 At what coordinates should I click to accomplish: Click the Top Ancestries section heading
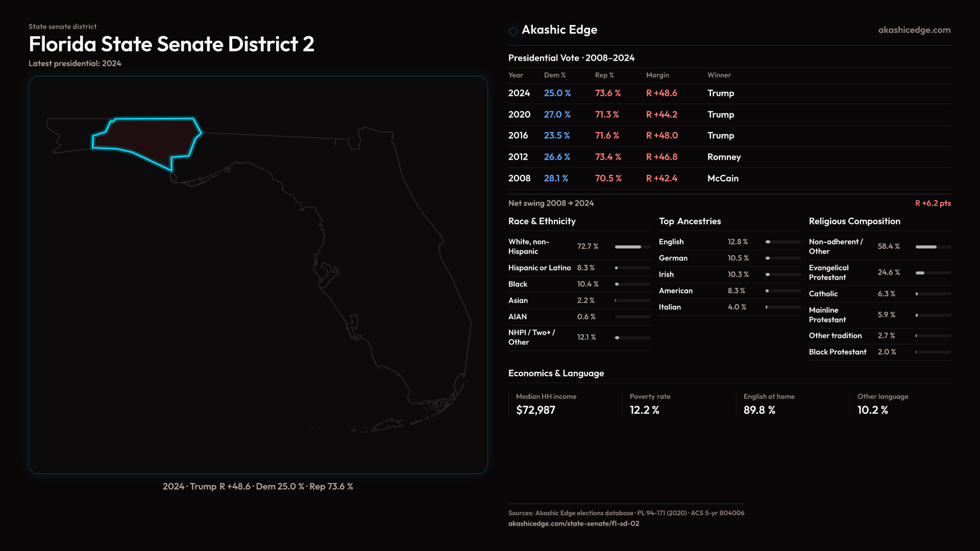coord(690,221)
